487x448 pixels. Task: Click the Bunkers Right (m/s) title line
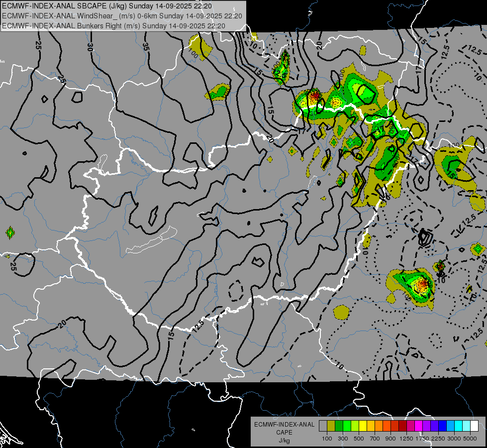(113, 25)
